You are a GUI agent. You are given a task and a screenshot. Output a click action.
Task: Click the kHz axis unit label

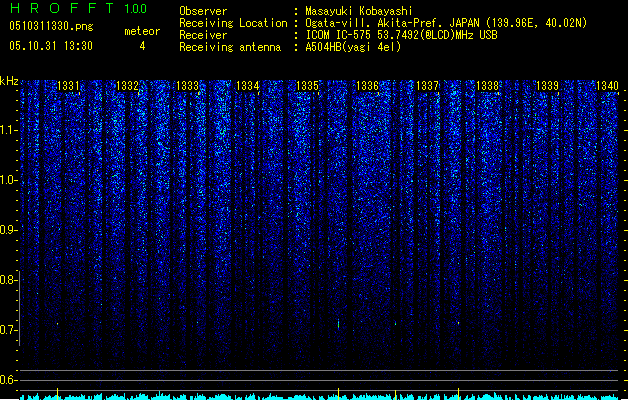[x=9, y=81]
